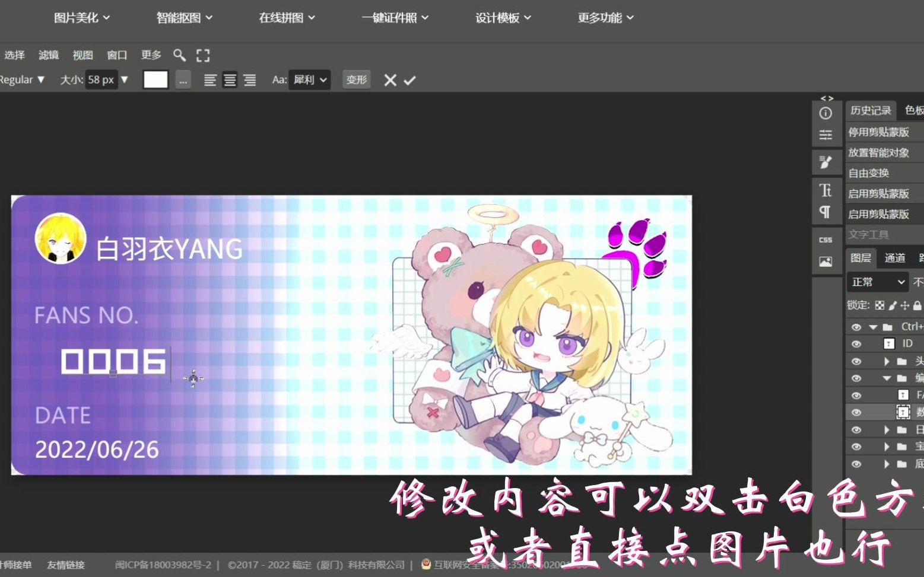
Task: Hide the ID text layer
Action: pos(856,343)
